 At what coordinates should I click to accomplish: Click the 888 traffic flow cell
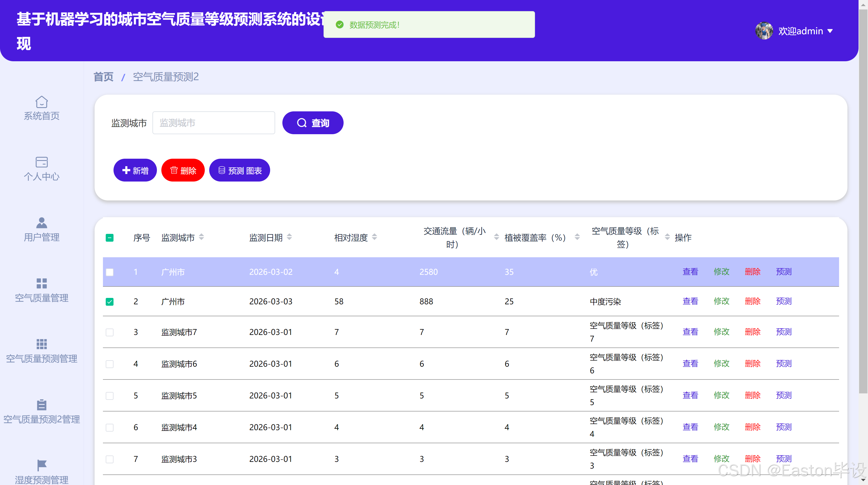426,302
